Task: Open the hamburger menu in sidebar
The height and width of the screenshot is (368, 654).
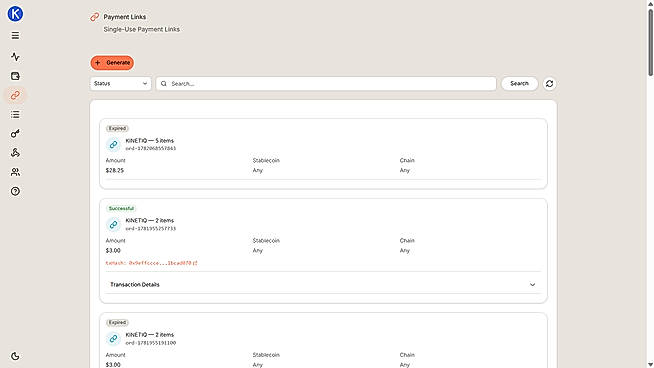Action: tap(15, 35)
